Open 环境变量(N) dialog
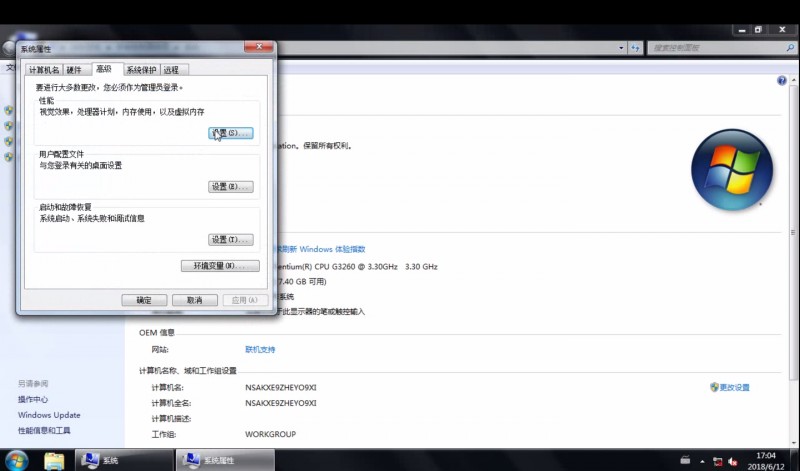This screenshot has height=471, width=800. (x=220, y=266)
